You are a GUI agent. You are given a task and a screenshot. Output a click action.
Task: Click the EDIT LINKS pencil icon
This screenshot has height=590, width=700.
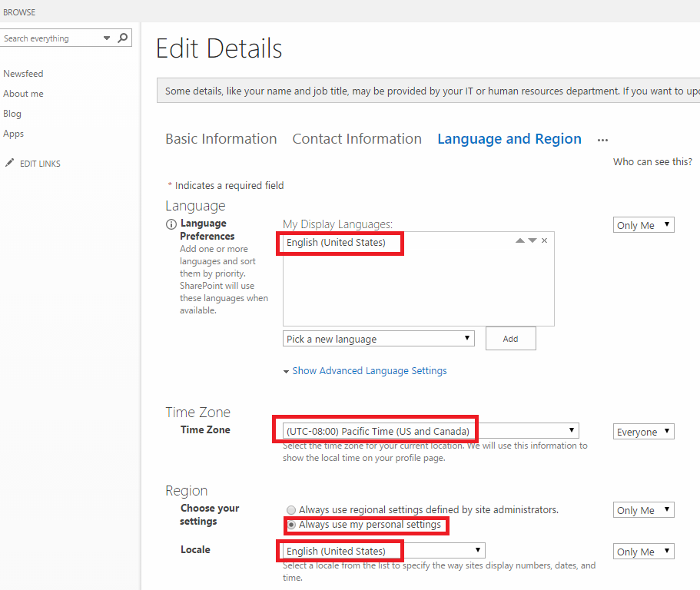coord(9,163)
